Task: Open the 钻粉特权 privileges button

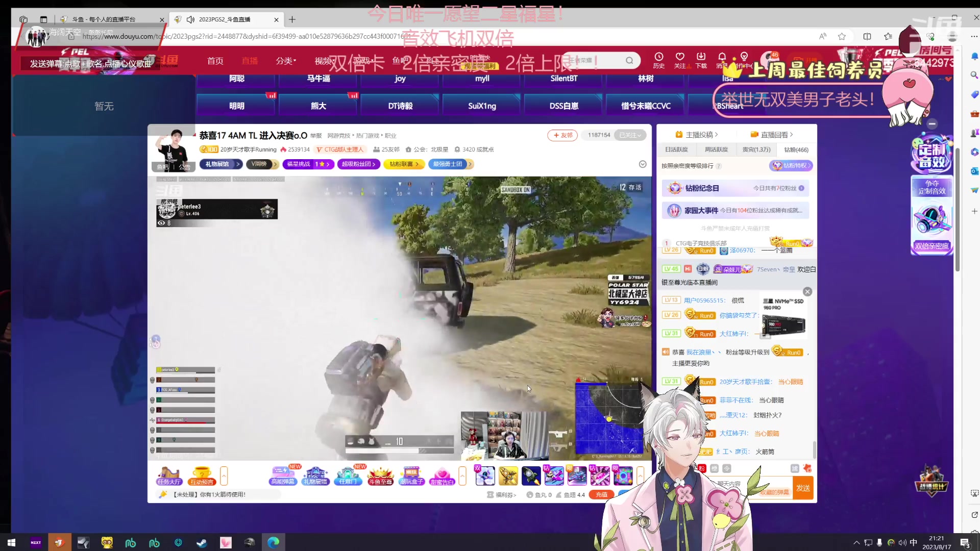Action: click(791, 165)
